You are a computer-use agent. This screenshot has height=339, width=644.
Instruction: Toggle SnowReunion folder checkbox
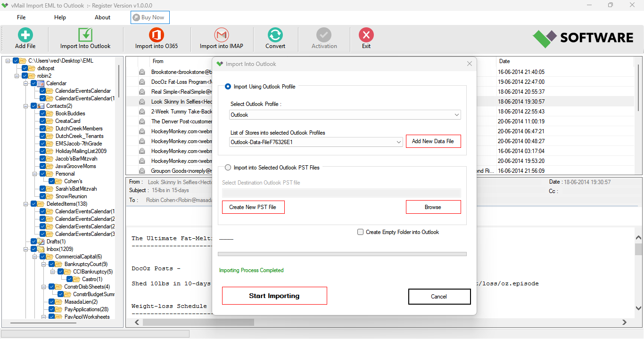click(x=43, y=196)
